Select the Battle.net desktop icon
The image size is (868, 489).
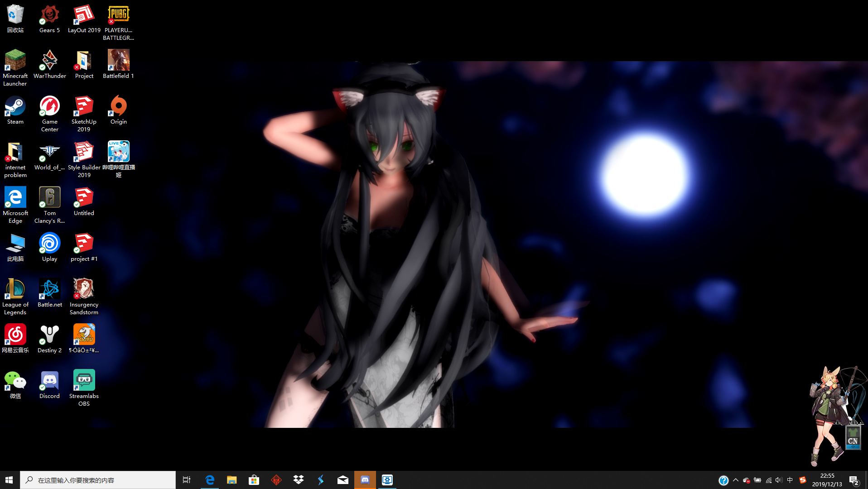click(x=49, y=293)
